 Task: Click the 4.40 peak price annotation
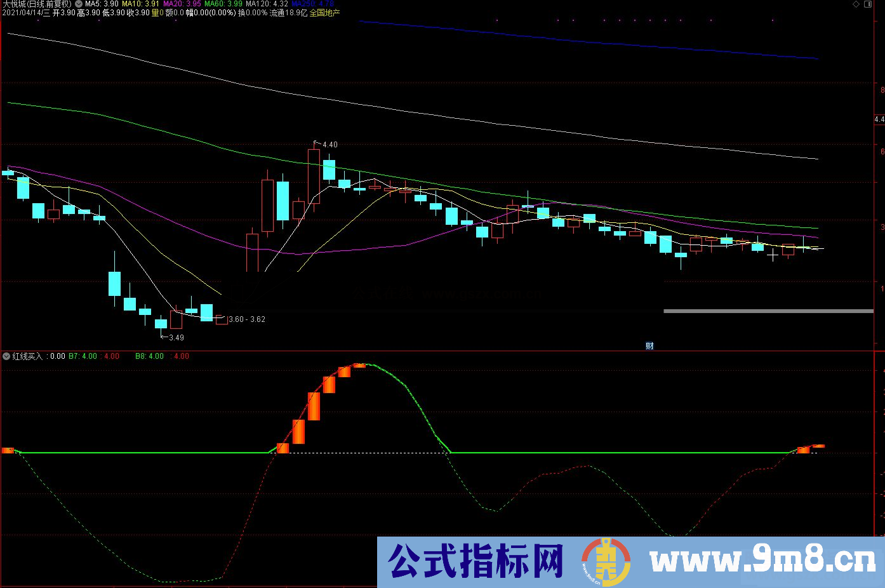[329, 144]
